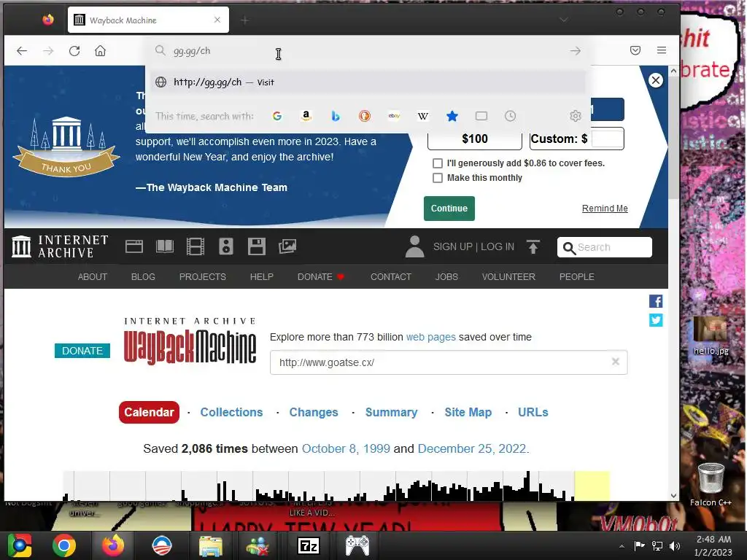Open Internet Archive software floppy icon
747x560 pixels.
(x=256, y=246)
